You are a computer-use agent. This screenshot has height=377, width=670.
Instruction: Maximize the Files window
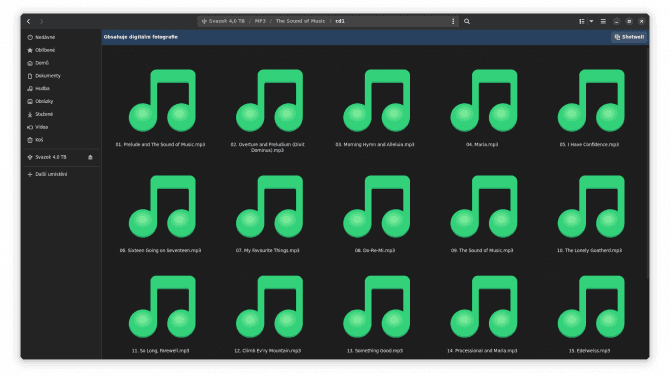629,21
